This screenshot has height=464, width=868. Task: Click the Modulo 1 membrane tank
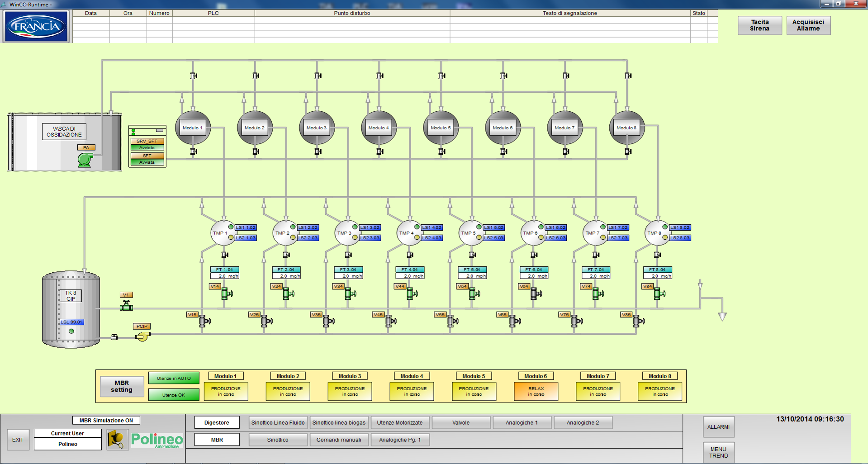pos(193,128)
